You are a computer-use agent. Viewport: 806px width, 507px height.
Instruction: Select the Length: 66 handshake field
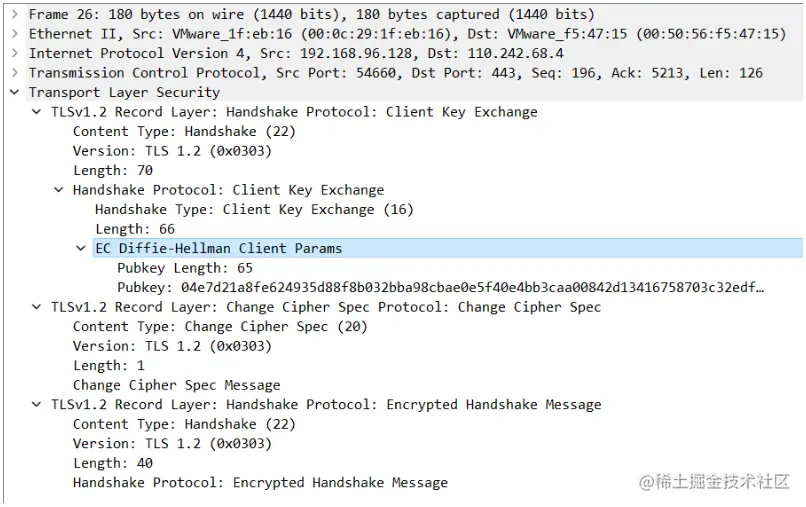135,229
